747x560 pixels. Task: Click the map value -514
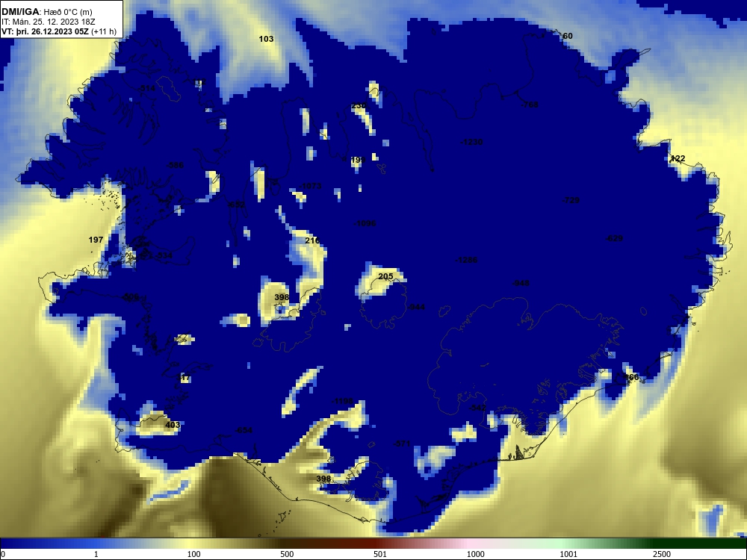point(146,89)
